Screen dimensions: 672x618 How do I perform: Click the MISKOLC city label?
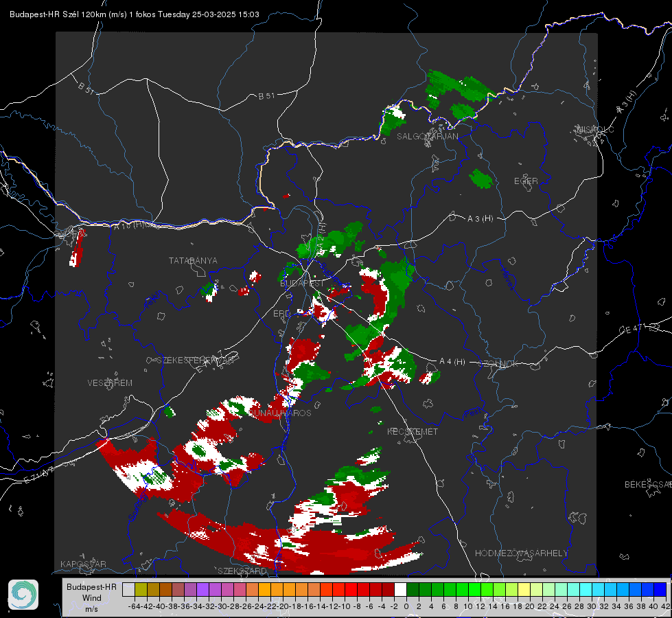click(x=595, y=129)
